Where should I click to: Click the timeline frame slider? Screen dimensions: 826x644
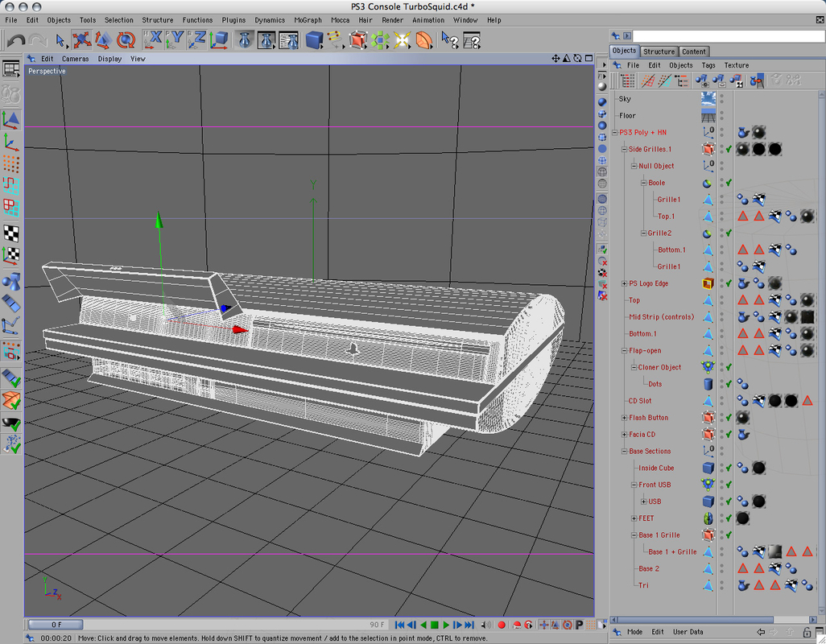click(56, 625)
